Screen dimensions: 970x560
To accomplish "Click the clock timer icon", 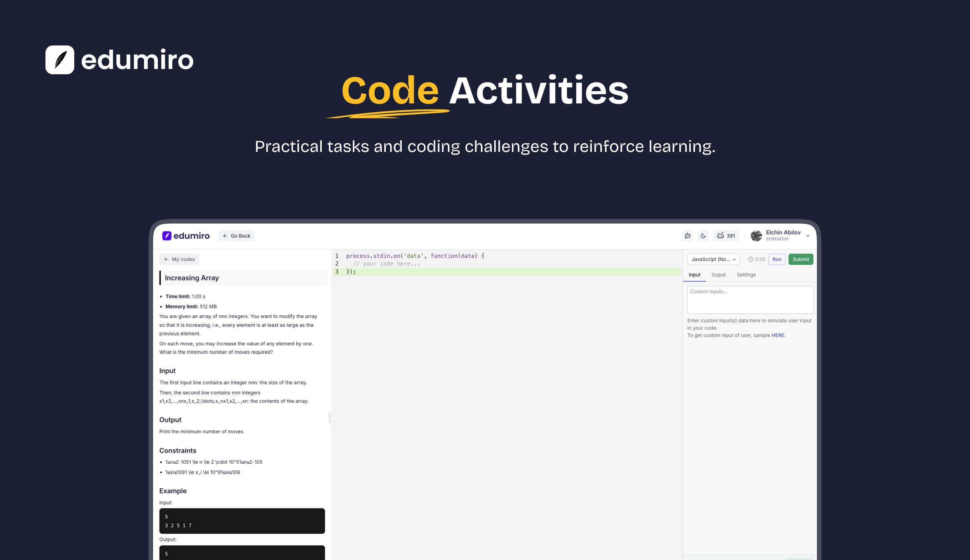I will pos(750,259).
